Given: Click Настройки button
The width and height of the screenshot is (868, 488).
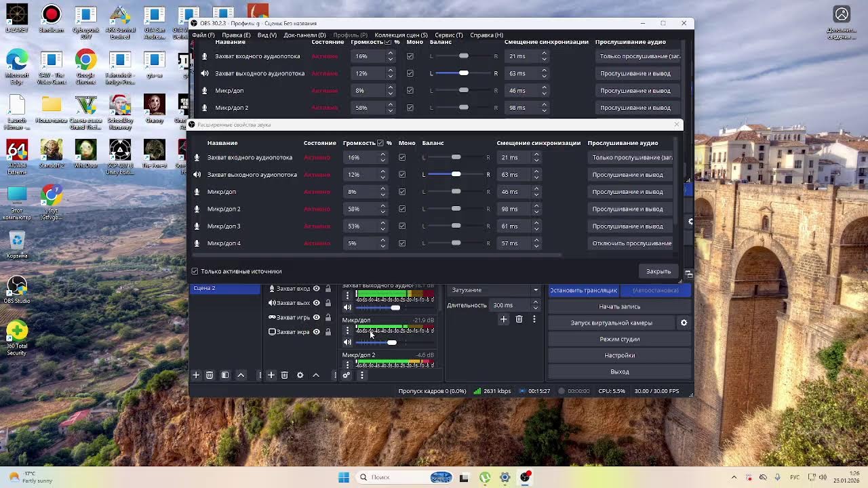Looking at the screenshot, I should (619, 355).
